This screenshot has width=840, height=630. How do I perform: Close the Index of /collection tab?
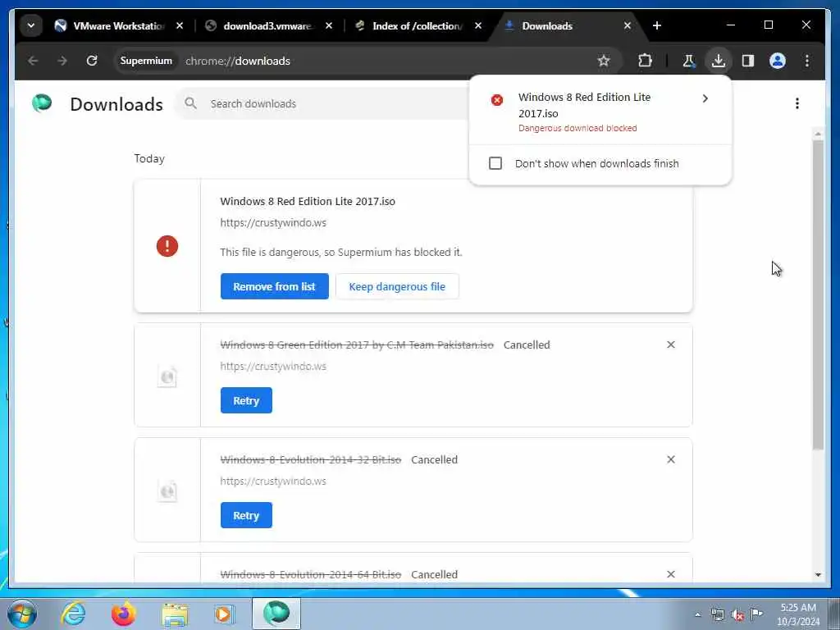tap(478, 25)
